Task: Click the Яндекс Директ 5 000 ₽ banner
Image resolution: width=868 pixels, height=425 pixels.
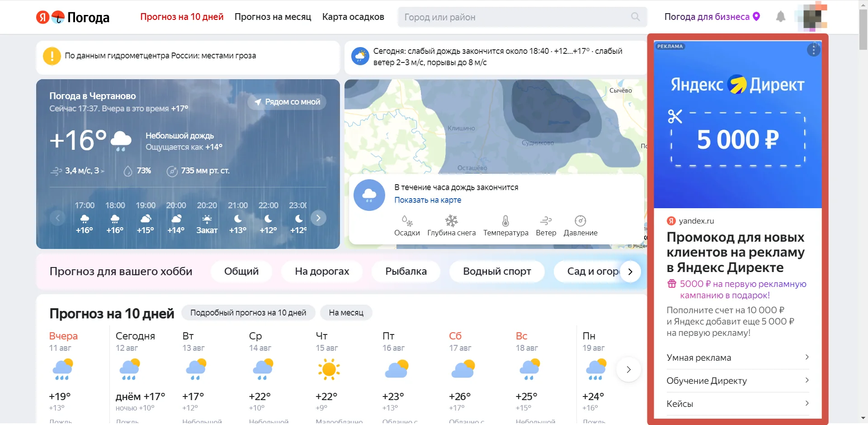Action: click(x=737, y=125)
